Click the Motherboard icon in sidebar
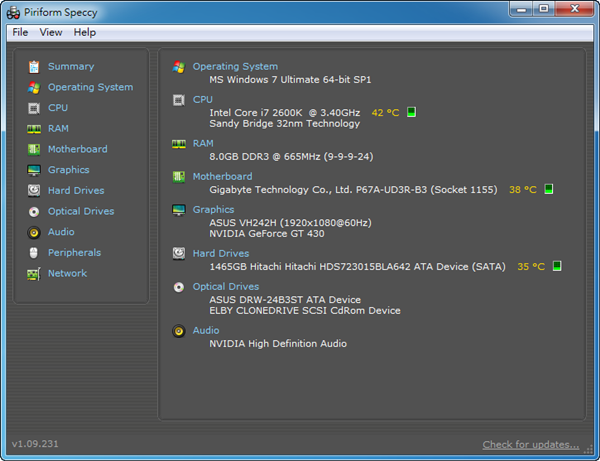600x461 pixels. 34,150
